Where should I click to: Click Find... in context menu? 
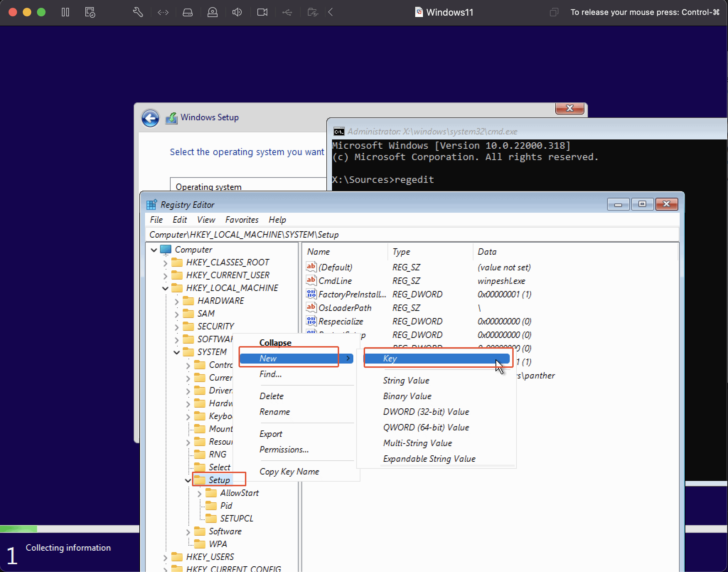(x=271, y=374)
